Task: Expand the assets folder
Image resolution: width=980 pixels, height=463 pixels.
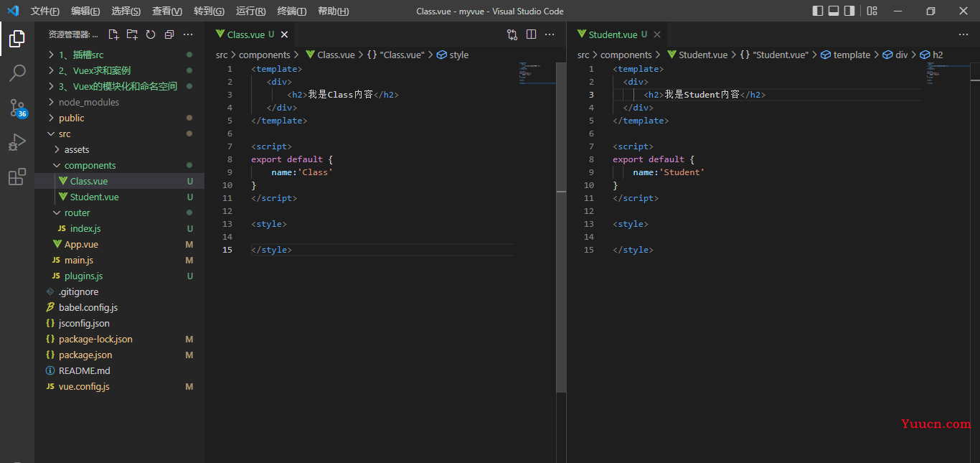Action: pyautogui.click(x=119, y=149)
